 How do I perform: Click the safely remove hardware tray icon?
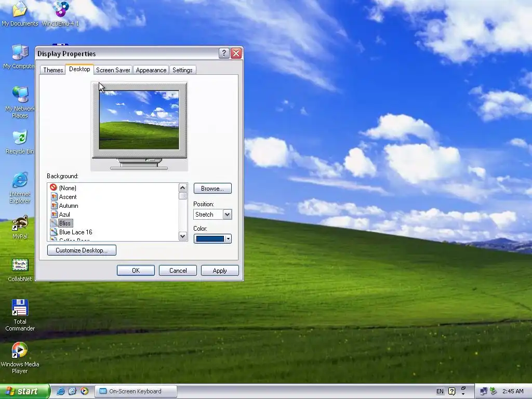click(494, 391)
